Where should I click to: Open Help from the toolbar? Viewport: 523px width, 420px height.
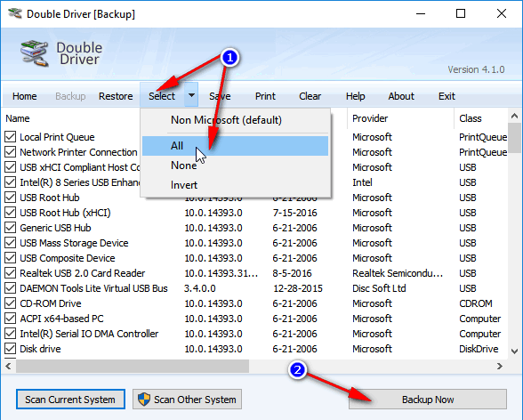pos(355,96)
